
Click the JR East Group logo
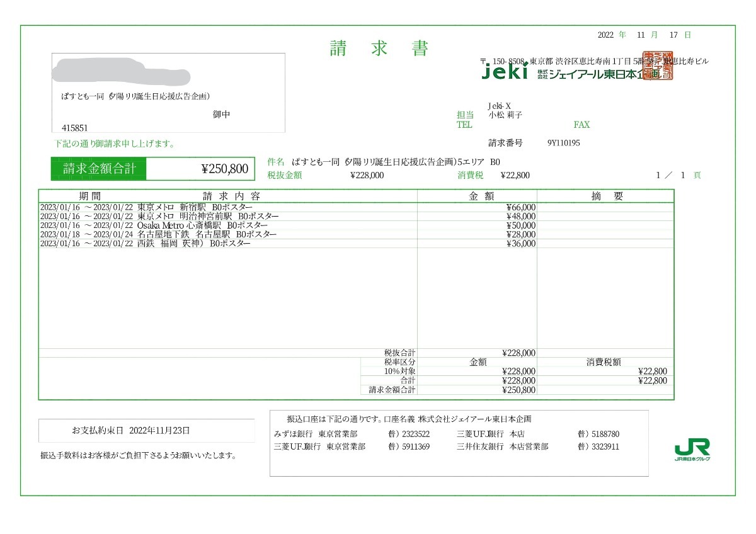692,450
